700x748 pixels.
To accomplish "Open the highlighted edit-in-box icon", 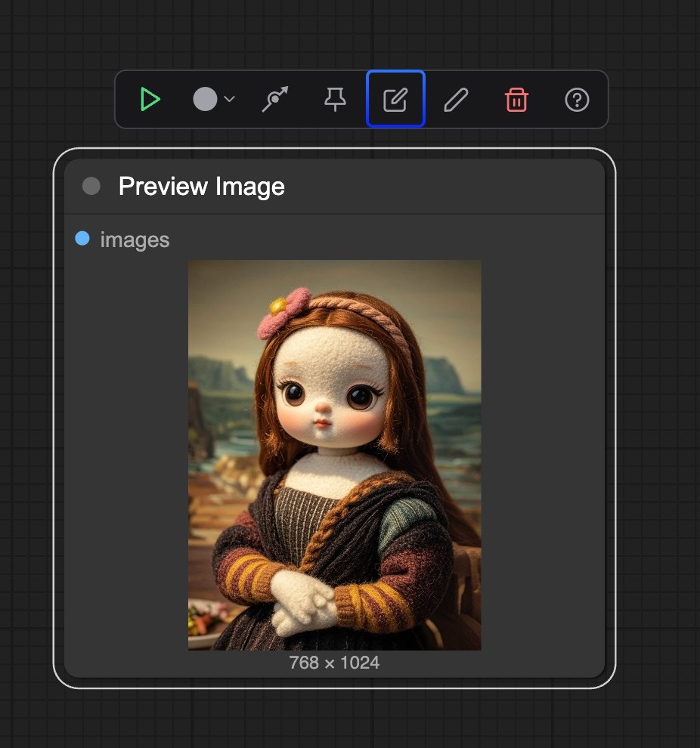I will coord(395,99).
